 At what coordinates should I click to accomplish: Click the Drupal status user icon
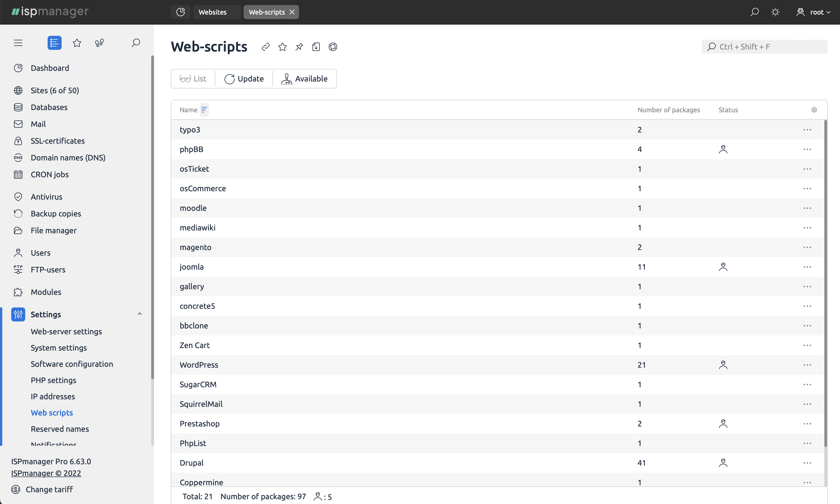[723, 463]
